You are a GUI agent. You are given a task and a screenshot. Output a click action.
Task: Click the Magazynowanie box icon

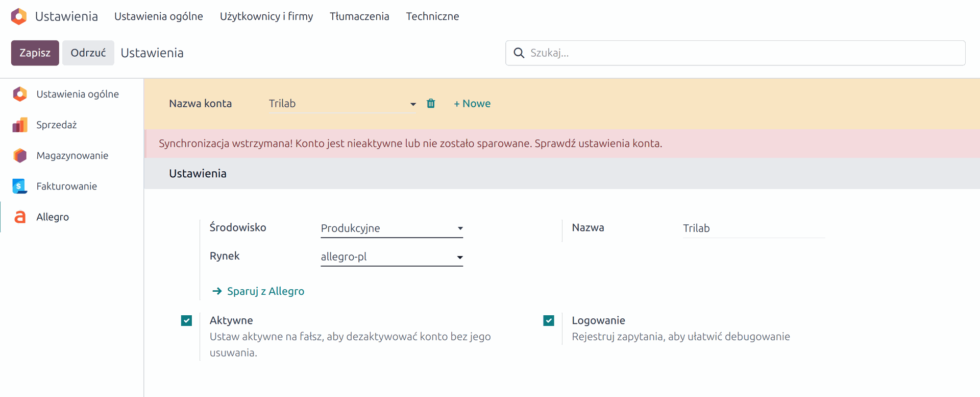click(20, 155)
